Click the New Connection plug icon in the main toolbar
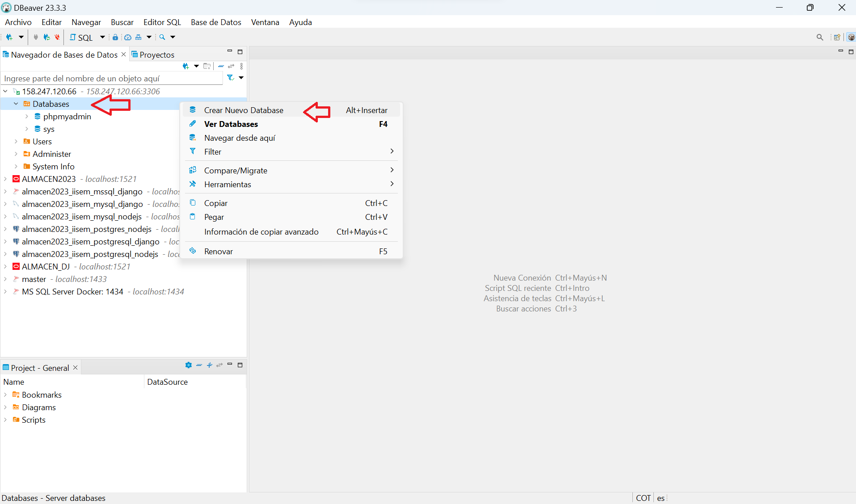 (9, 38)
